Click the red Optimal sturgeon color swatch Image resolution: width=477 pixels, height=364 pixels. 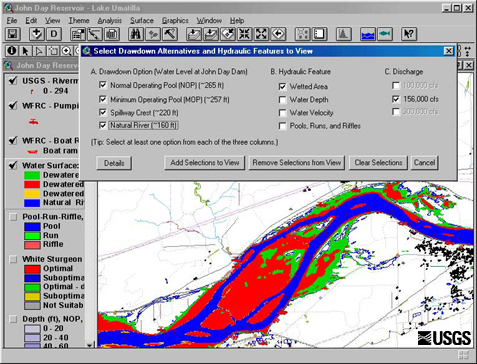[x=32, y=269]
